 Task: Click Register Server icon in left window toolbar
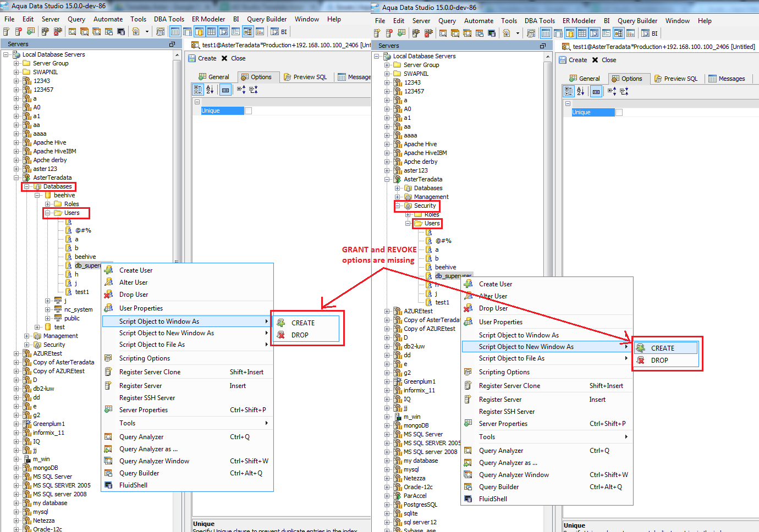click(7, 31)
